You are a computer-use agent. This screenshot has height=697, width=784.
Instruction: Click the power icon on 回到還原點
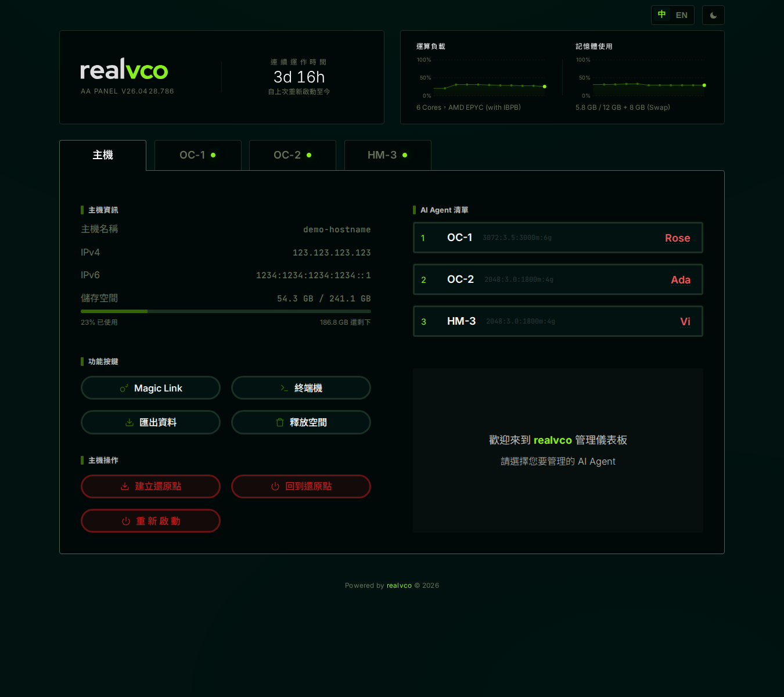click(x=275, y=486)
